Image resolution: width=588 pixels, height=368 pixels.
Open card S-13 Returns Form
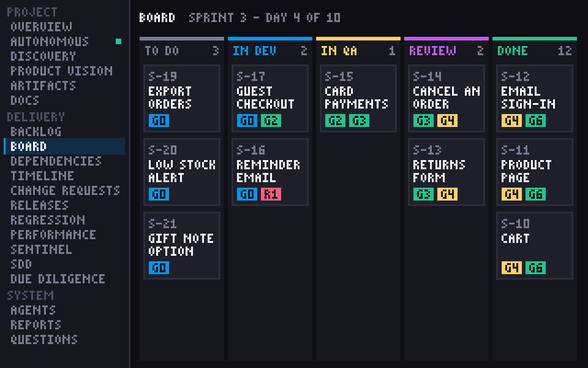coord(447,172)
